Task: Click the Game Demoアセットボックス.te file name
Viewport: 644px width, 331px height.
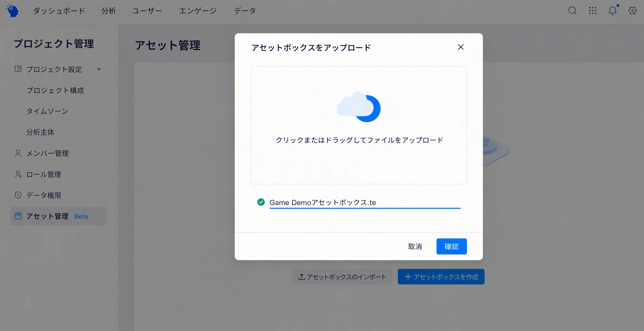Action: click(x=323, y=202)
